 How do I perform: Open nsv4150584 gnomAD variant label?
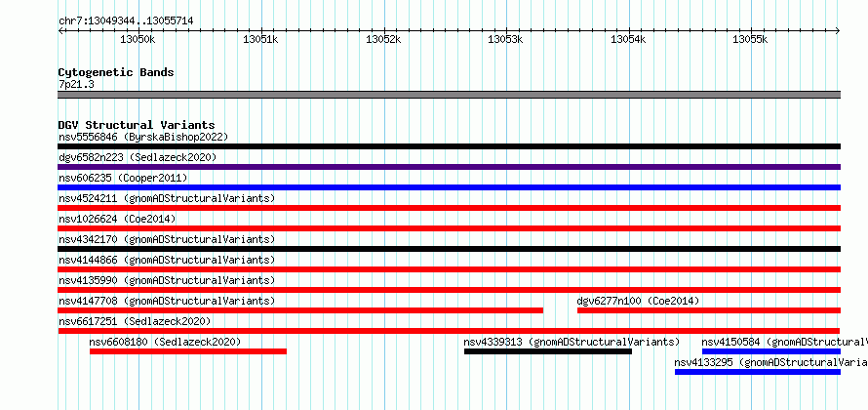pyautogui.click(x=784, y=342)
